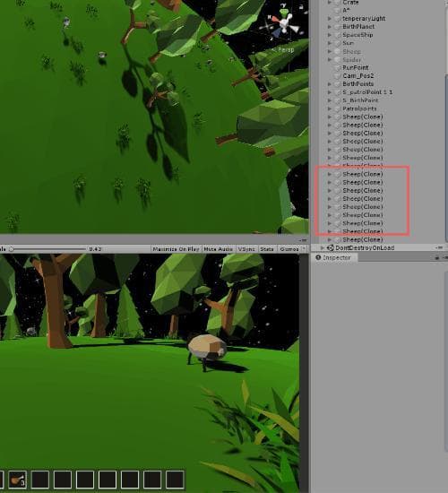Click the hierarchy vertical scrollbar
Viewport: 448px width, 493px height.
click(446, 159)
